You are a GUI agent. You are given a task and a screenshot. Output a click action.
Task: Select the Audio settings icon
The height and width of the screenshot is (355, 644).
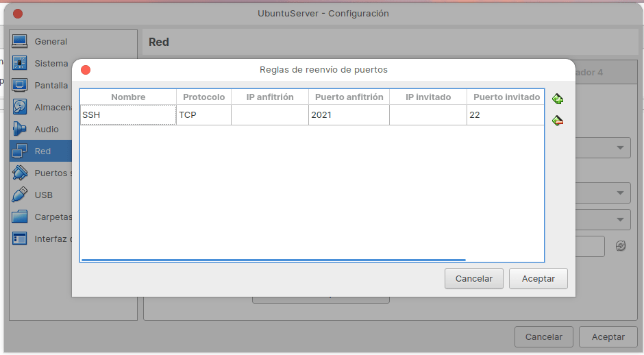click(19, 130)
